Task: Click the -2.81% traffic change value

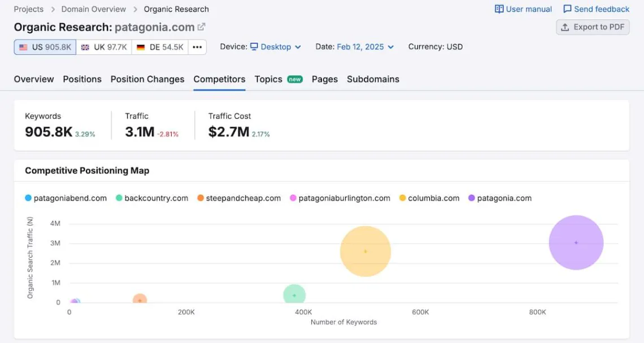Action: pyautogui.click(x=168, y=134)
